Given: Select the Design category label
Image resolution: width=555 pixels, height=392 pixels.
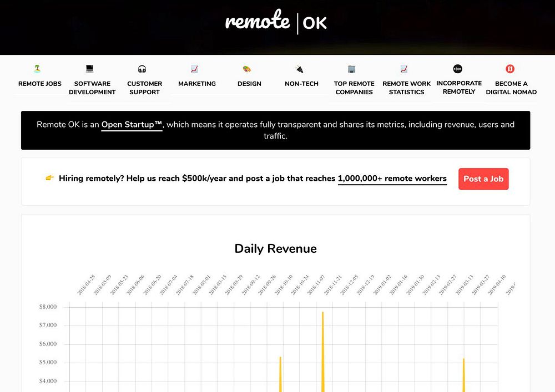Looking at the screenshot, I should tap(250, 84).
